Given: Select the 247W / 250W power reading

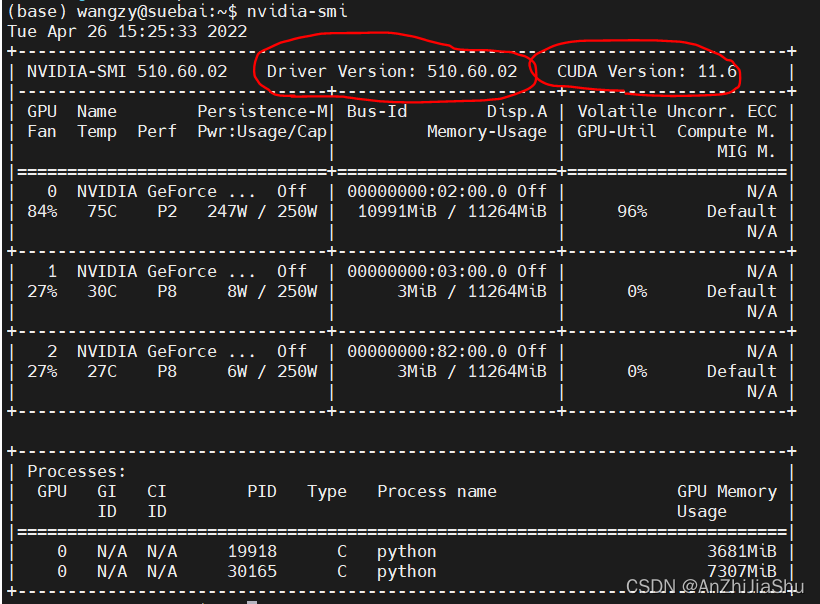Looking at the screenshot, I should pyautogui.click(x=262, y=211).
